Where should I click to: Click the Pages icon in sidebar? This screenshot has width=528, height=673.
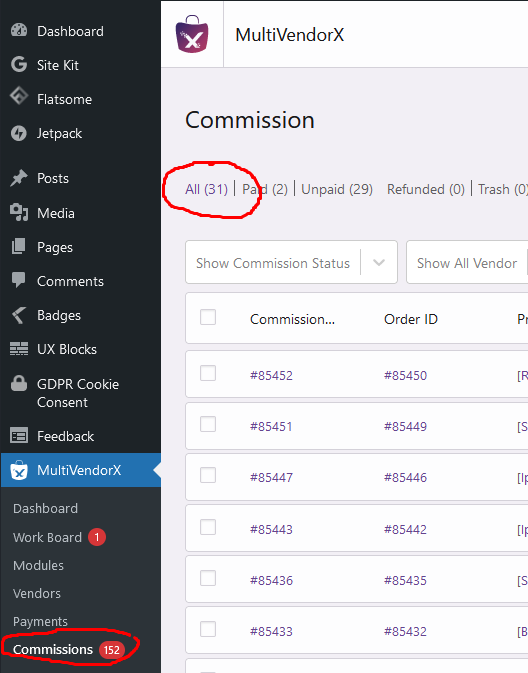pyautogui.click(x=19, y=246)
